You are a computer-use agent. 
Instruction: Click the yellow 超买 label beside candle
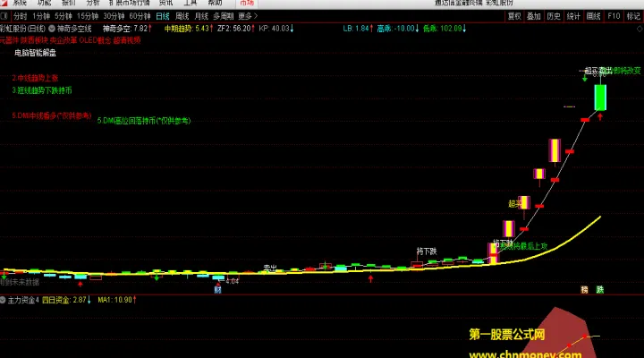[x=514, y=203]
